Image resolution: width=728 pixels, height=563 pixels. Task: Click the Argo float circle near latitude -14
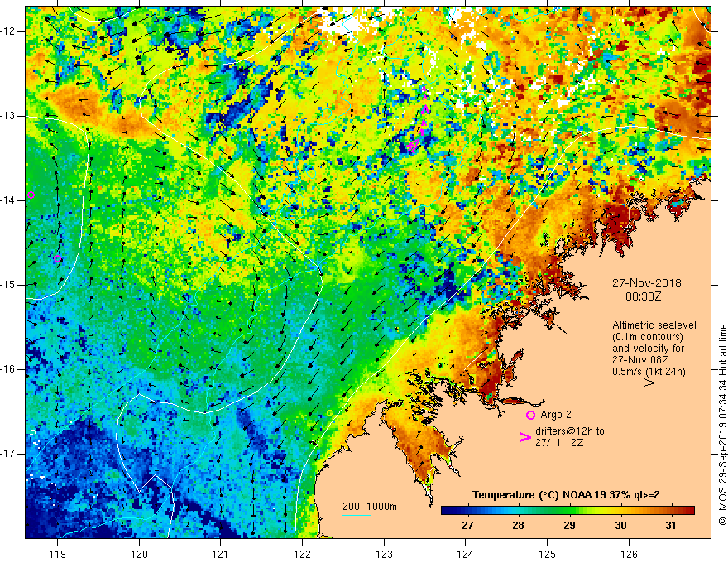point(31,195)
